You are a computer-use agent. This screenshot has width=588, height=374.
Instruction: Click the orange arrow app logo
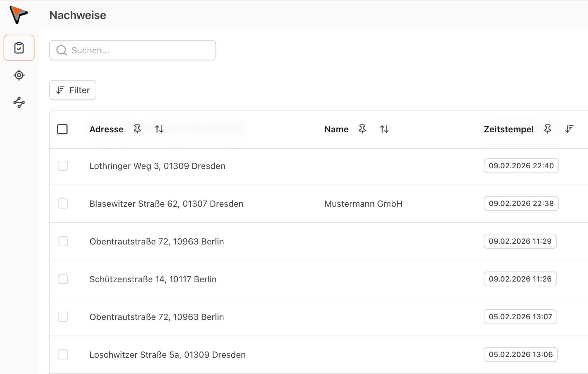pos(19,15)
